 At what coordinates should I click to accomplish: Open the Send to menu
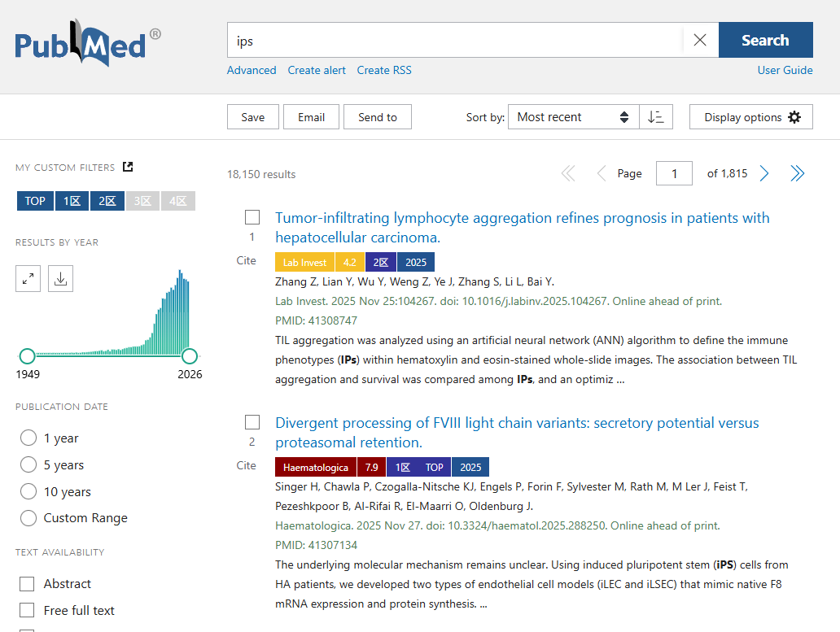(377, 117)
